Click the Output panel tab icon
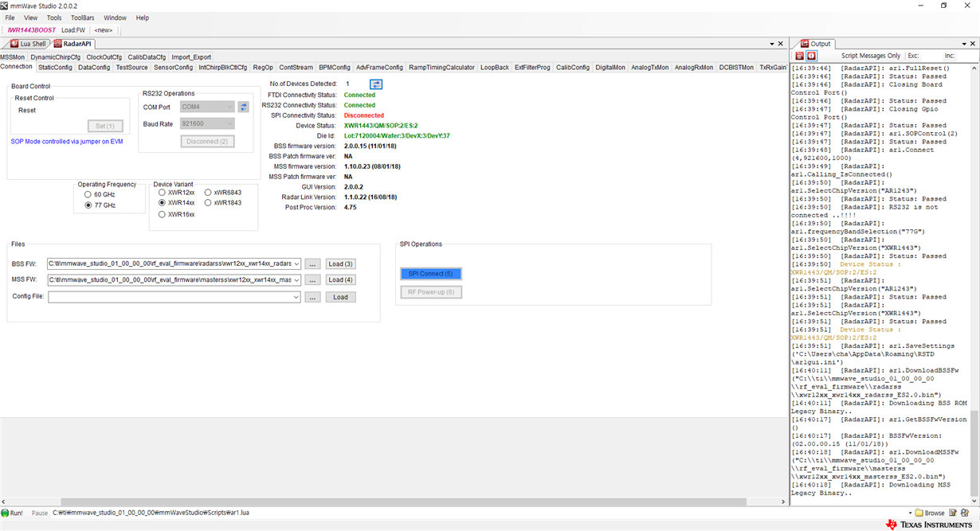 pyautogui.click(x=805, y=44)
